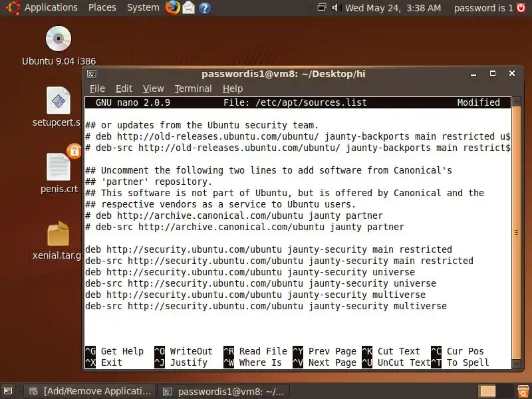The image size is (532, 399).
Task: Click 'deb-src' jaunty-security main restricted line
Action: point(279,261)
